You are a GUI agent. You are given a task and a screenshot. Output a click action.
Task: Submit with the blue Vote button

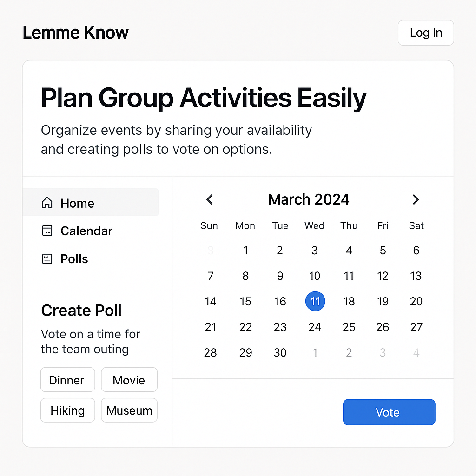point(389,412)
